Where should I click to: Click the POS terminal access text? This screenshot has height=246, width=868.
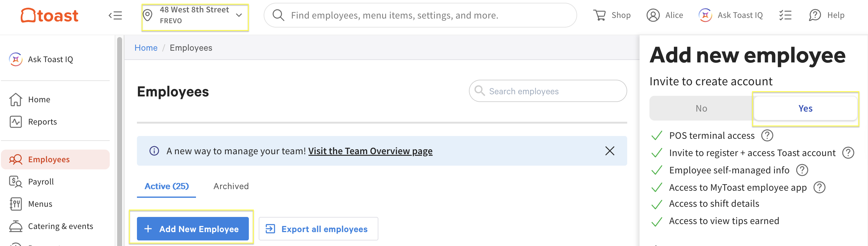(712, 135)
